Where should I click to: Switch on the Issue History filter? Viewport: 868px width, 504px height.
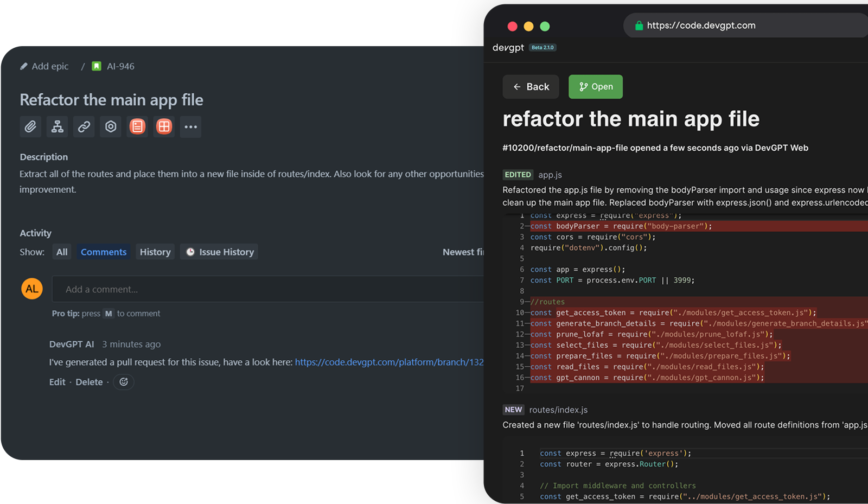[219, 252]
